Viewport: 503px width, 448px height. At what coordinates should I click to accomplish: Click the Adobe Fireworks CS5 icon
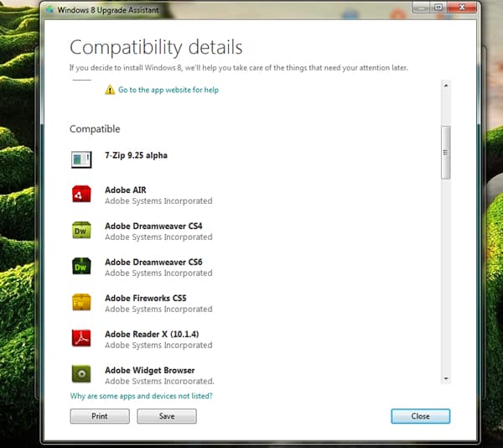pos(81,303)
